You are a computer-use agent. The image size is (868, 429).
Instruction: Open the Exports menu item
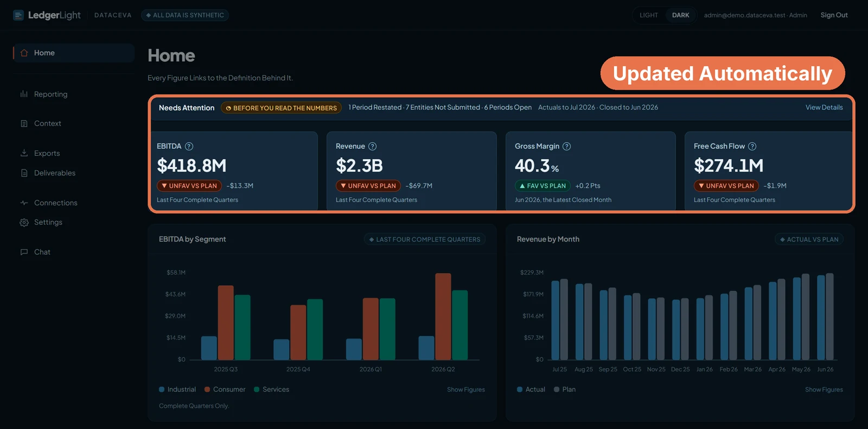[x=74, y=153]
